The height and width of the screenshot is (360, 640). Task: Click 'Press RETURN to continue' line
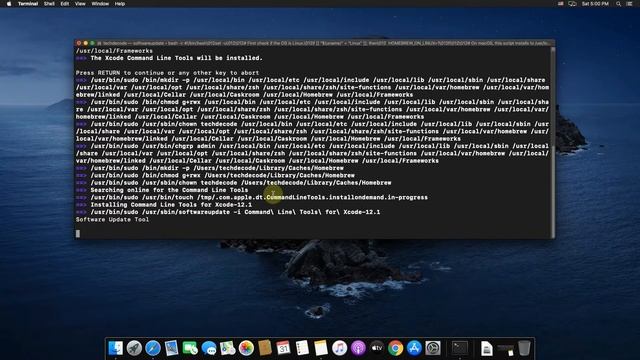click(167, 73)
